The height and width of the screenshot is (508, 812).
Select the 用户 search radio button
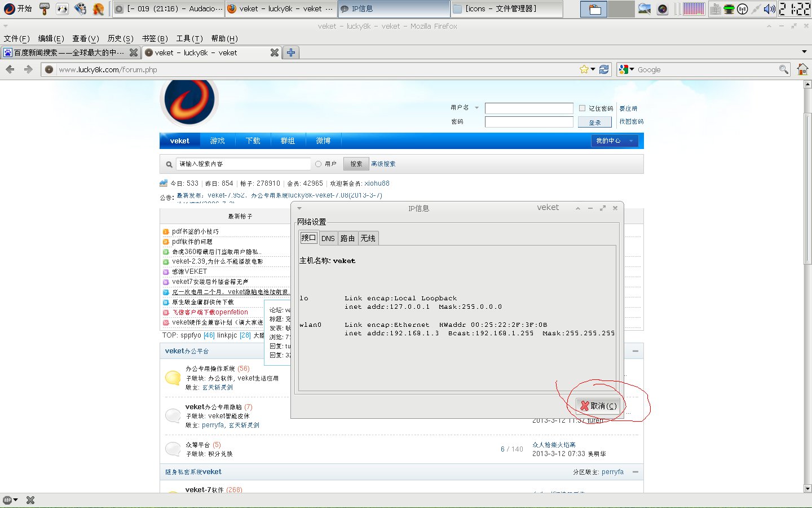(x=318, y=164)
